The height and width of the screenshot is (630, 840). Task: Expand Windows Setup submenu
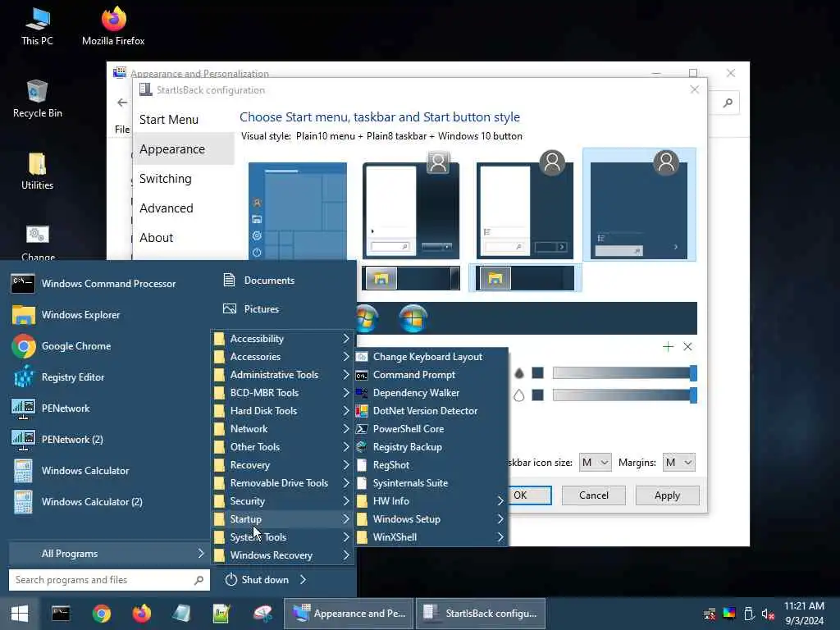coord(431,519)
